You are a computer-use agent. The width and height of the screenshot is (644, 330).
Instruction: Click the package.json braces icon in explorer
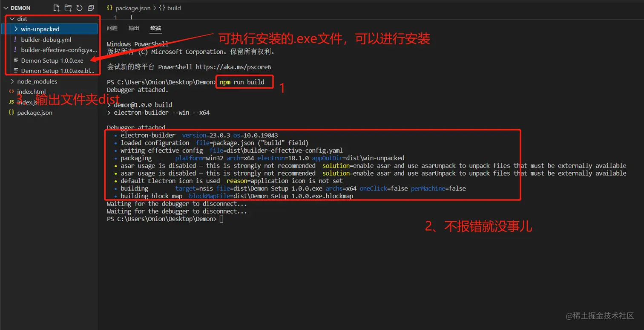click(11, 113)
